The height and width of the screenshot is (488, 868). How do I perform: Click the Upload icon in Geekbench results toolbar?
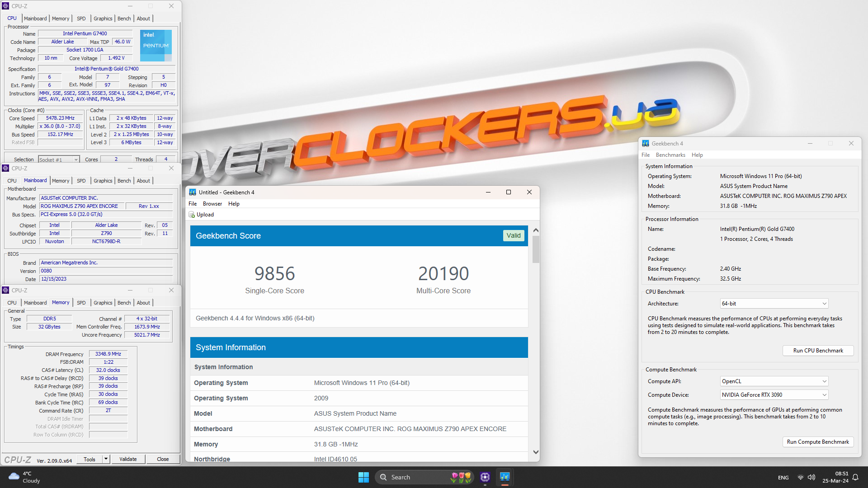pyautogui.click(x=192, y=215)
